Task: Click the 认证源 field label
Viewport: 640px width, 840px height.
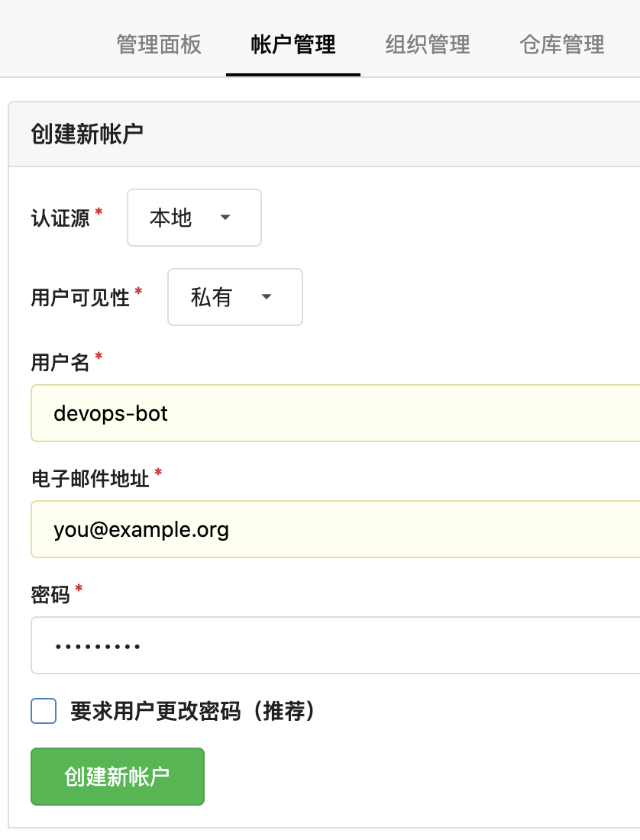Action: 60,218
